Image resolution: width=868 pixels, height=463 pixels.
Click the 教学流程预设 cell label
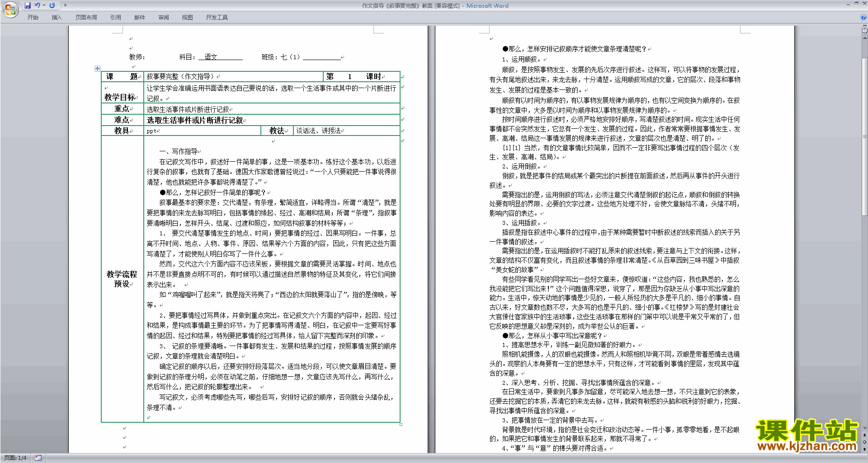pyautogui.click(x=122, y=279)
